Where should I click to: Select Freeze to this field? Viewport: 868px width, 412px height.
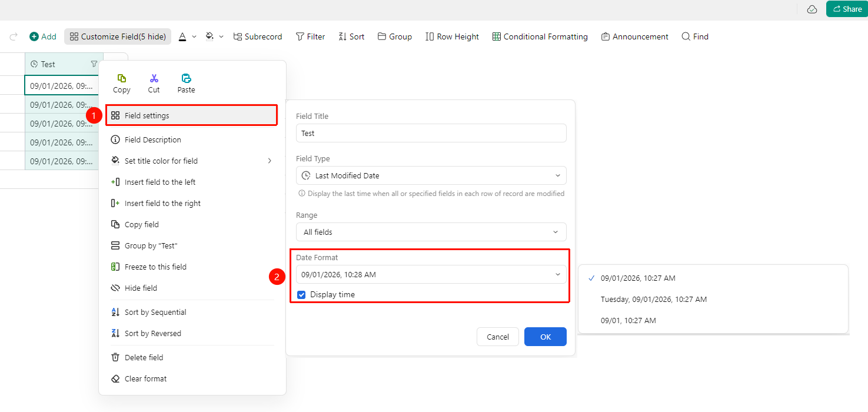click(192, 267)
